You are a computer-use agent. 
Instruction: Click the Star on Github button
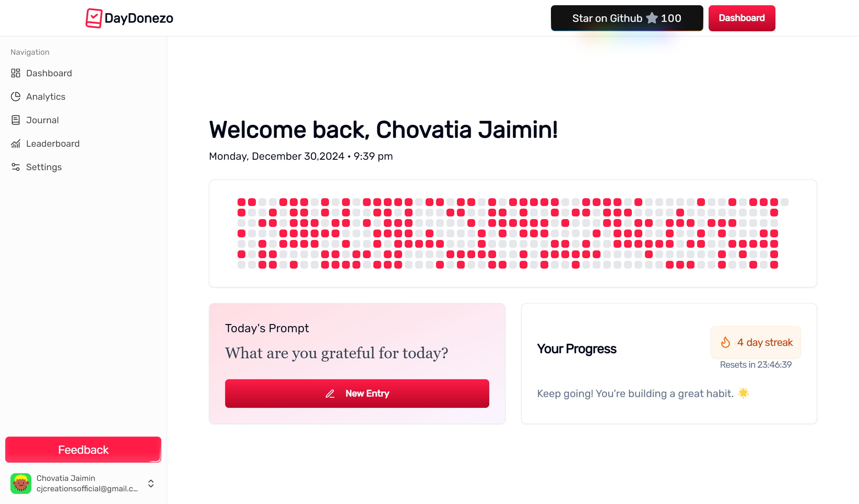(627, 18)
